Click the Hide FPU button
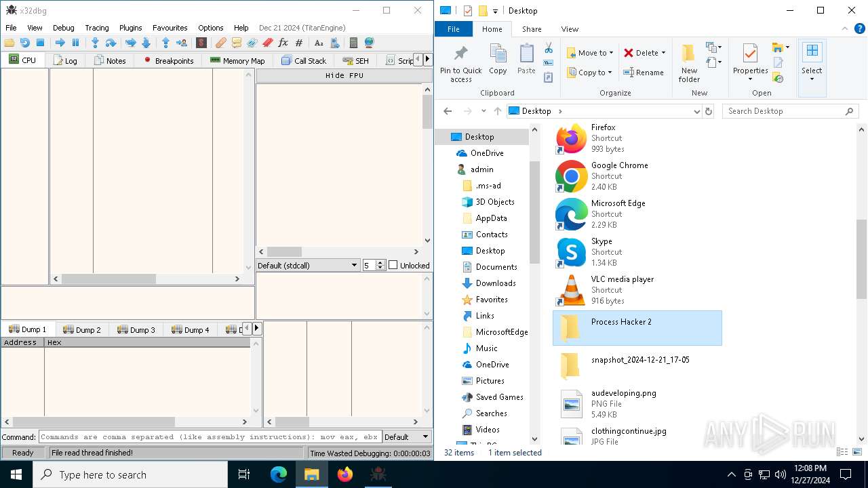 click(344, 75)
